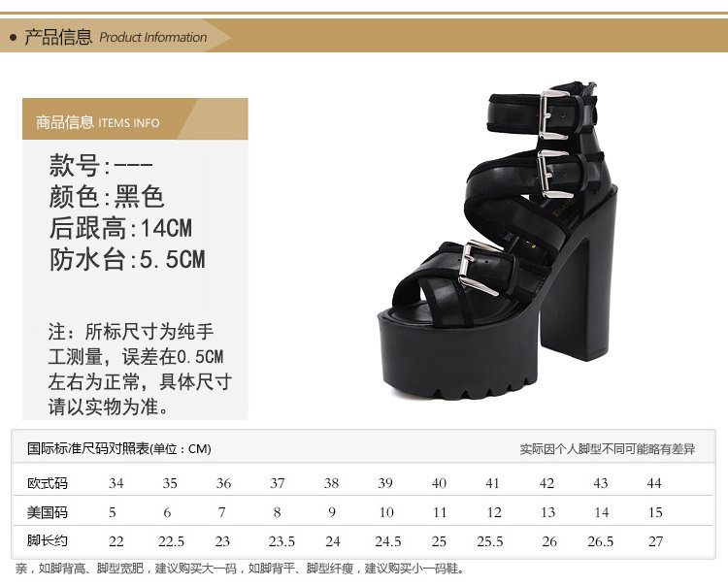Click the 注:所标尺寸为纯手工测量 note text
The image size is (728, 586).
coord(140,370)
